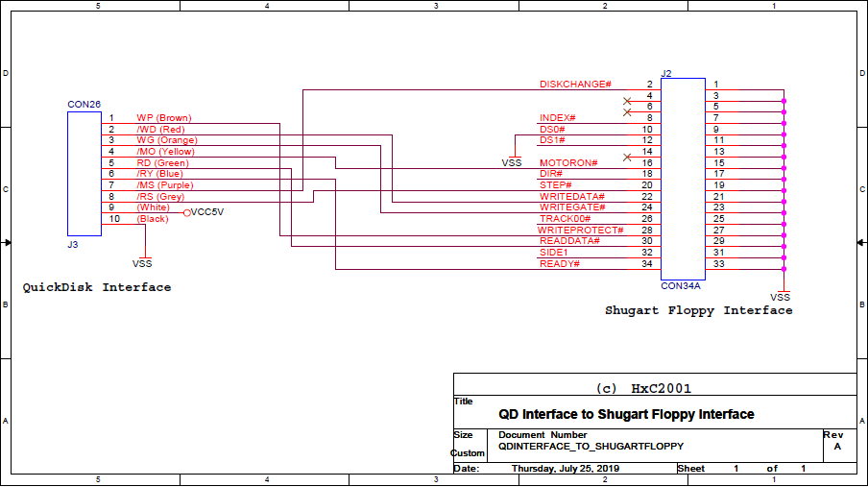Click the J3 reference designator
Screen dimensions: 868x487
click(x=73, y=244)
